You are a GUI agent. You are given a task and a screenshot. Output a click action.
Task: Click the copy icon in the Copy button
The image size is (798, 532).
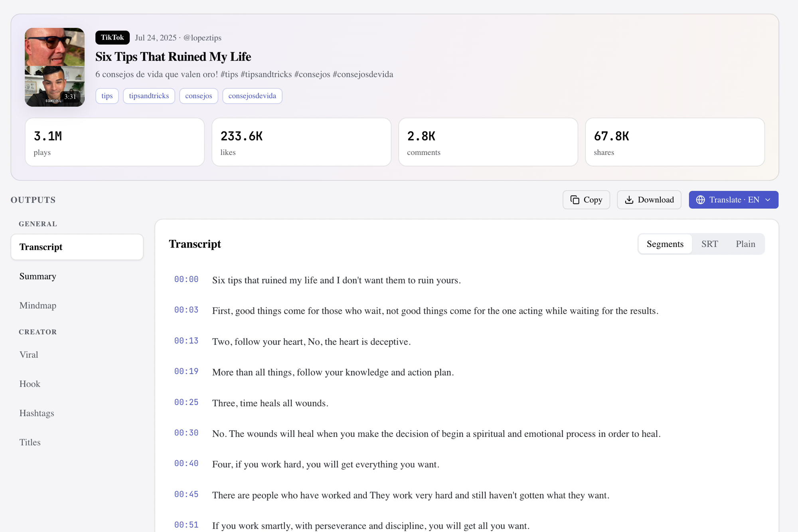[575, 200]
